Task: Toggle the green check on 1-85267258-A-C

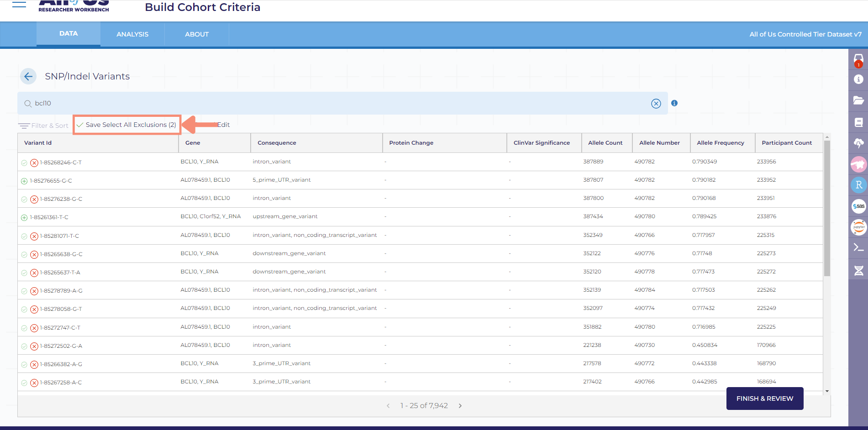Action: coord(24,383)
